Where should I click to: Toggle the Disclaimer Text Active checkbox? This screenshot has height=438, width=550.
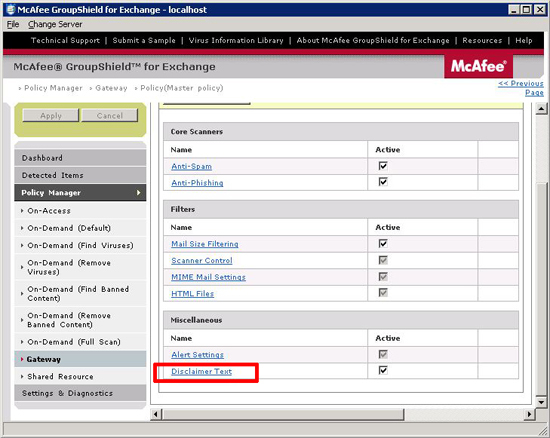[x=383, y=370]
